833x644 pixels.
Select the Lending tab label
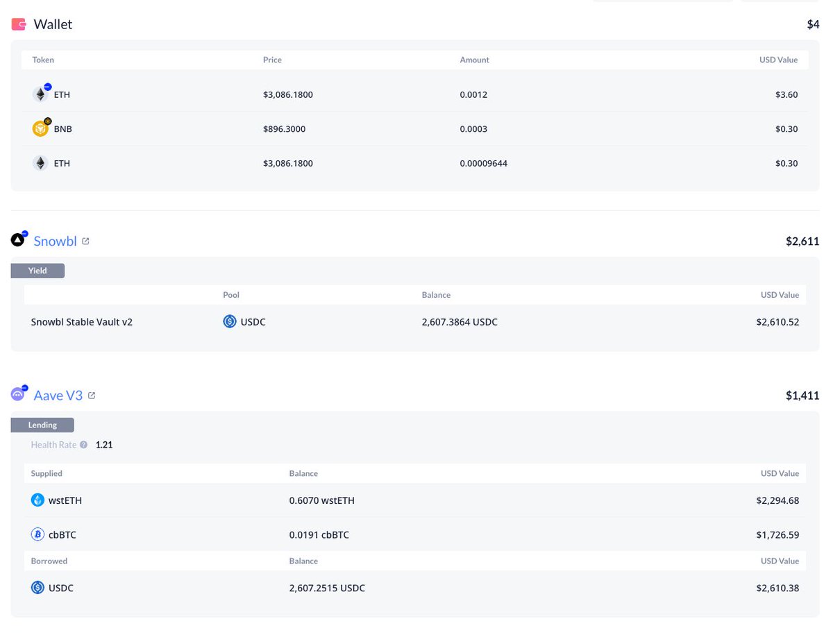coord(42,425)
